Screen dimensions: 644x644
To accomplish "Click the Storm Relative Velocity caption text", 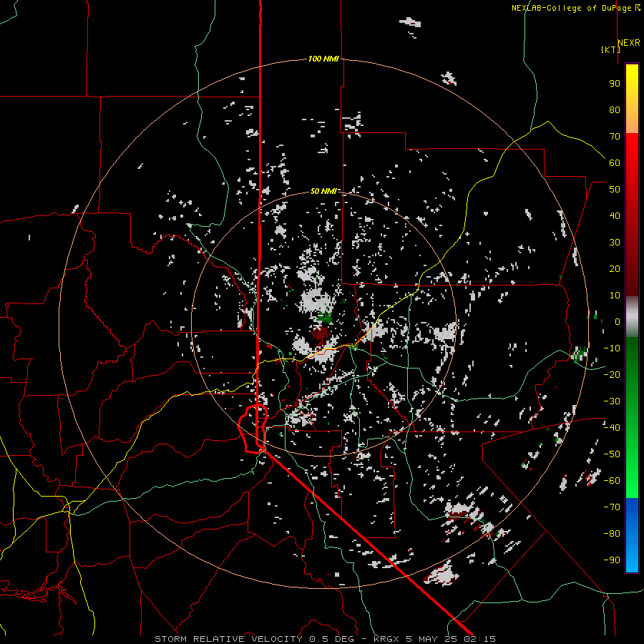I will [325, 639].
